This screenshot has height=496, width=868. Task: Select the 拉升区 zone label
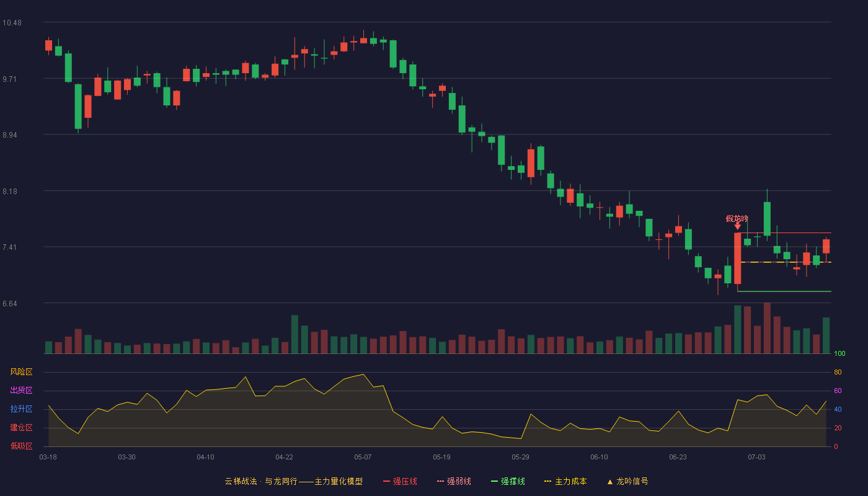tap(21, 409)
